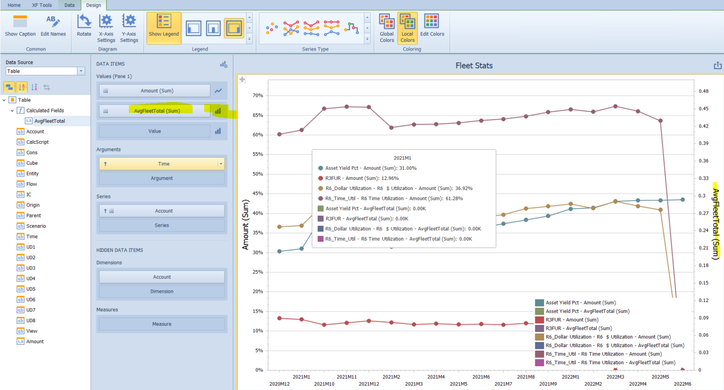Select the Amount field in tree
Screen dimensions: 724x390
point(35,342)
